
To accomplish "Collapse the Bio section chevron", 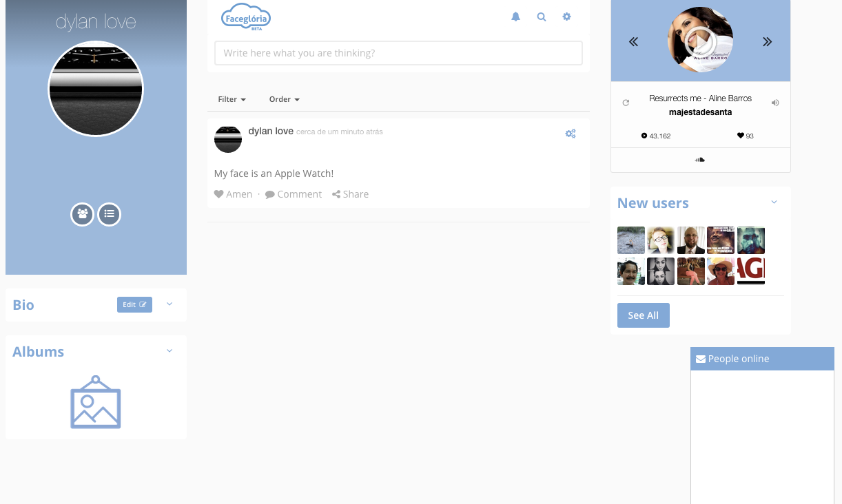I will click(170, 304).
